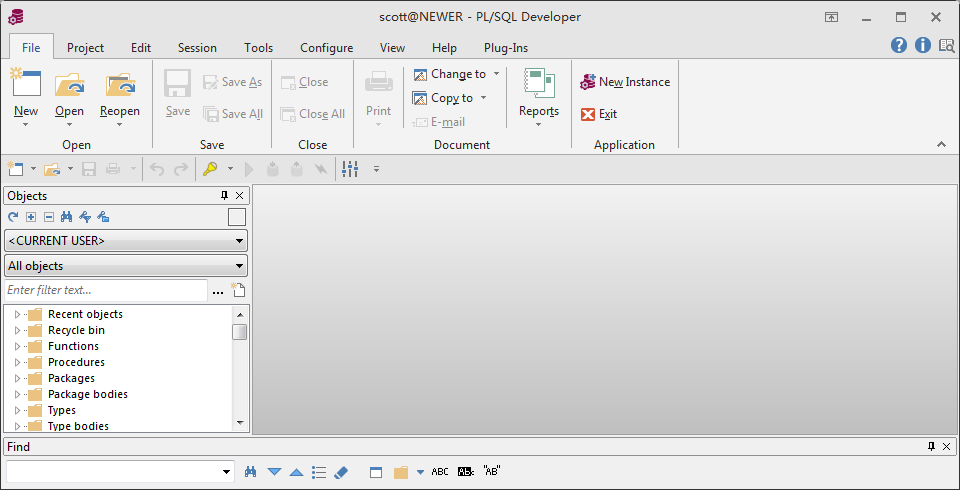Screen dimensions: 960x490
Task: Open the Log on key dropdown arrow
Action: (x=230, y=168)
